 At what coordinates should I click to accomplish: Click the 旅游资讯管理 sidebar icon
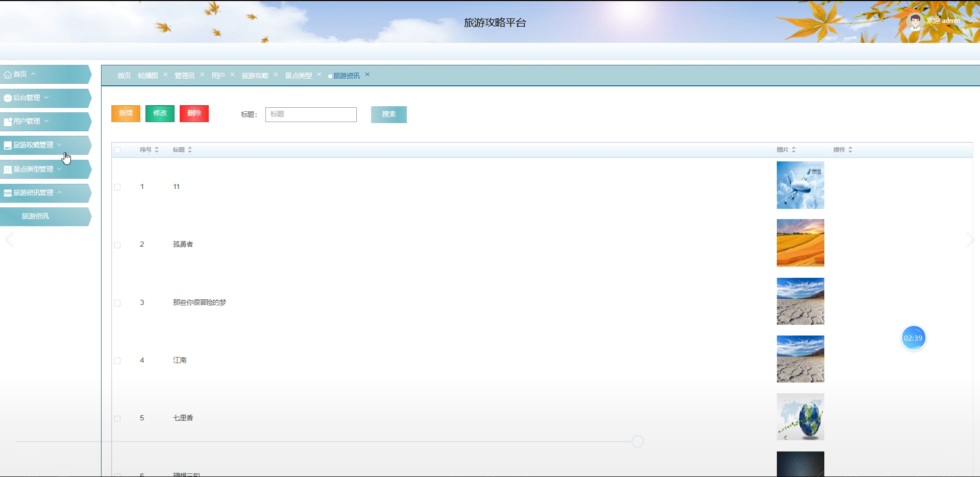[8, 193]
